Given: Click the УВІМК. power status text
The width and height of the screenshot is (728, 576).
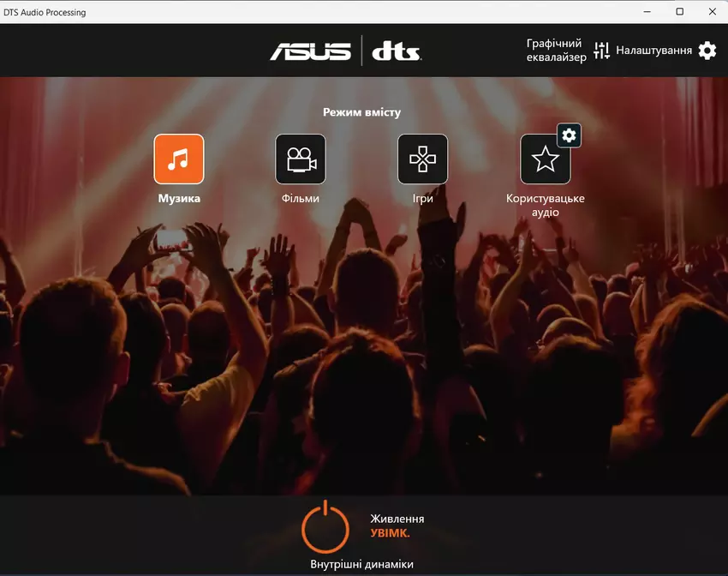Looking at the screenshot, I should [x=390, y=532].
